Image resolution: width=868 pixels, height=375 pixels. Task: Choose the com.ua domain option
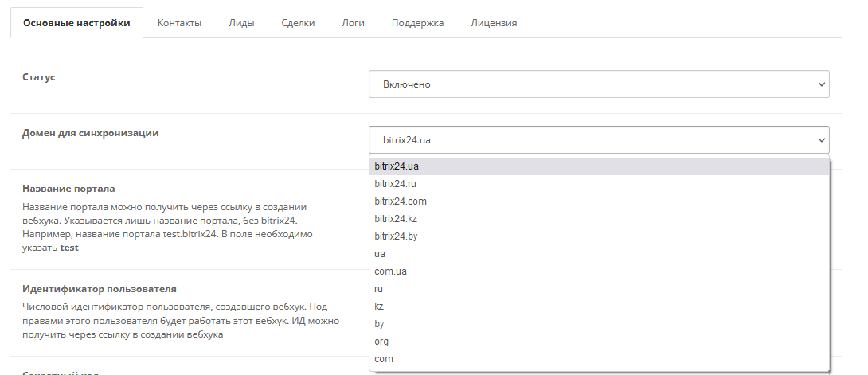(x=599, y=271)
